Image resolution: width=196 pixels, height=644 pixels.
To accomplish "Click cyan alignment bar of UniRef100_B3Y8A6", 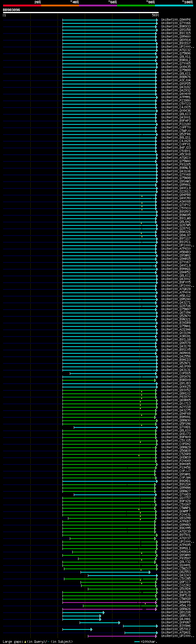I will click(x=141, y=626).
